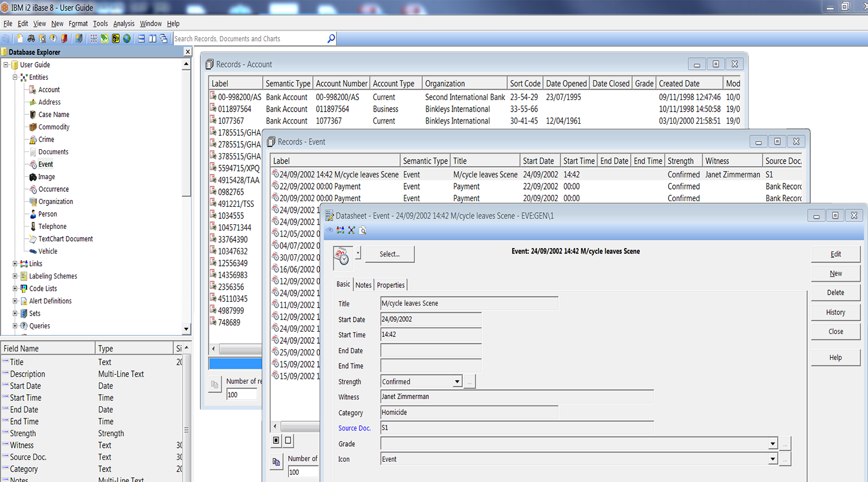This screenshot has height=482, width=868.
Task: Open the Analysis menu
Action: tap(124, 24)
